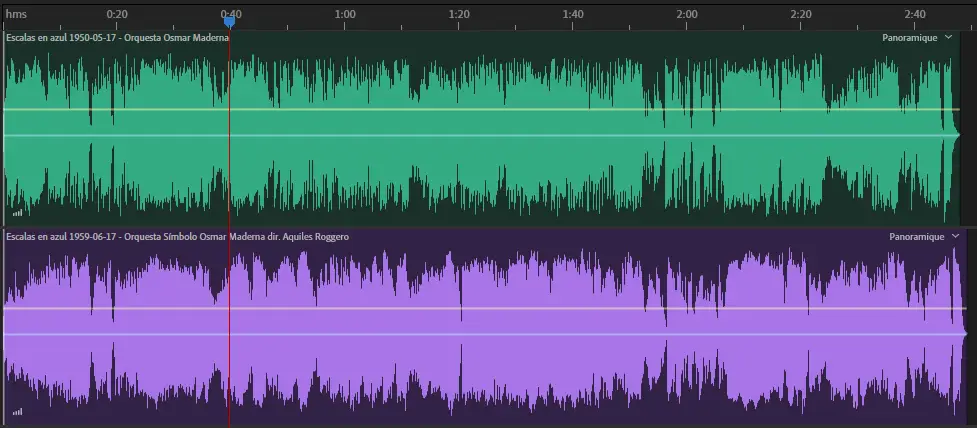Screen dimensions: 977x428
Task: Open Panoramique dropdown on the purple track
Action: [x=956, y=237]
